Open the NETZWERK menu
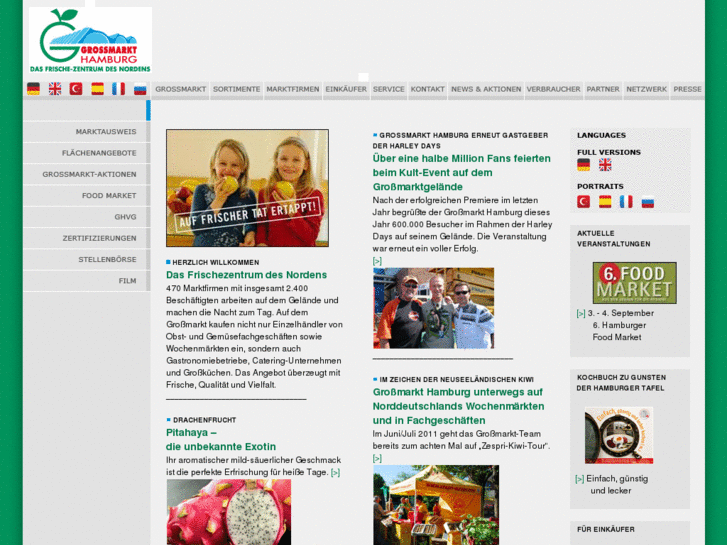The height and width of the screenshot is (545, 727). click(x=646, y=90)
